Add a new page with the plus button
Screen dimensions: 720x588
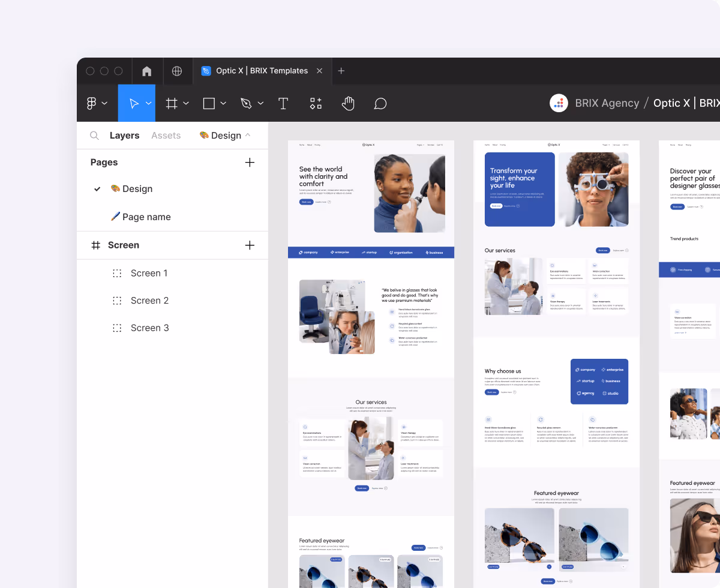click(x=250, y=162)
